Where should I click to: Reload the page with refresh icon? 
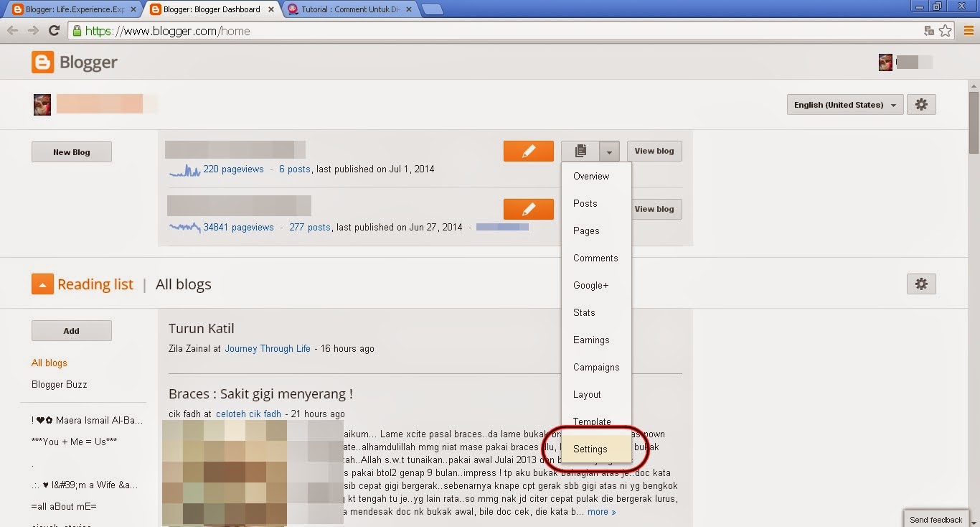54,31
